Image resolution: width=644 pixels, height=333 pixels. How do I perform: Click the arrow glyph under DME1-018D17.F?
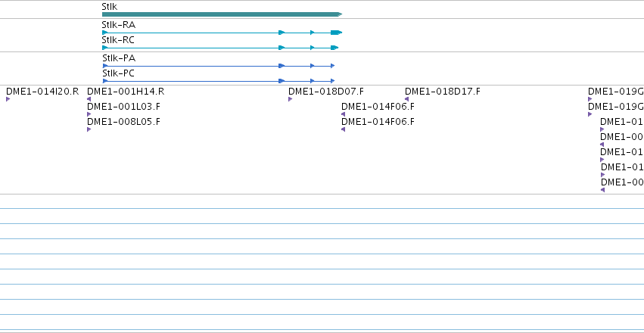[x=406, y=99]
